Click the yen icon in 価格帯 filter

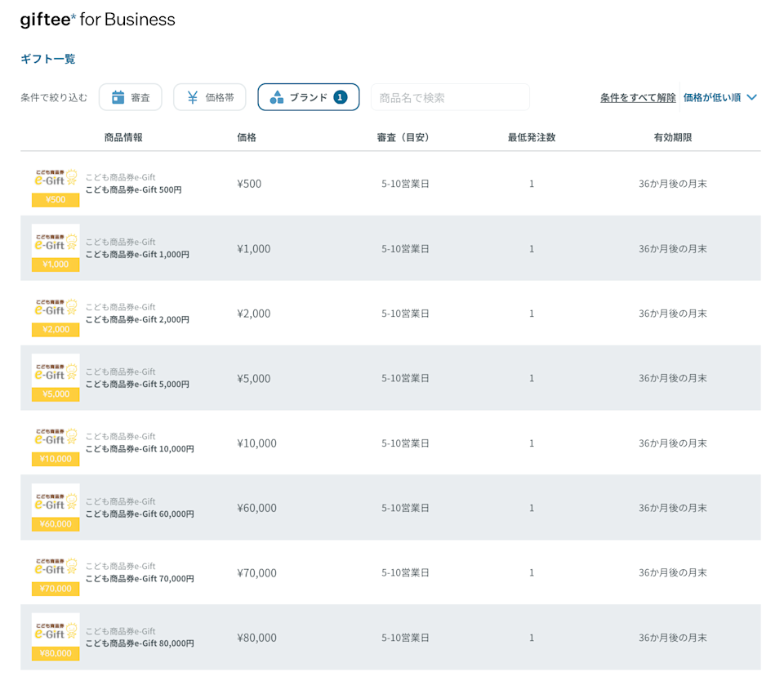[193, 97]
